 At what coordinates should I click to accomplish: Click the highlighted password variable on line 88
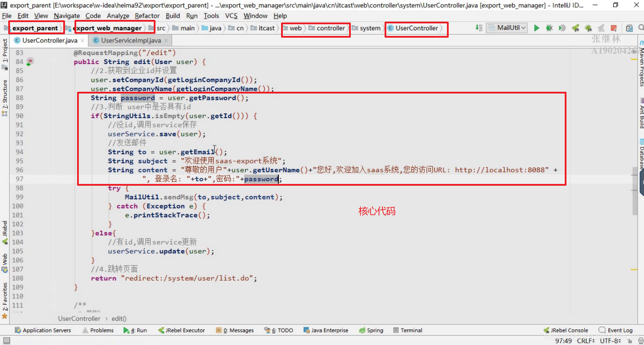pos(137,98)
